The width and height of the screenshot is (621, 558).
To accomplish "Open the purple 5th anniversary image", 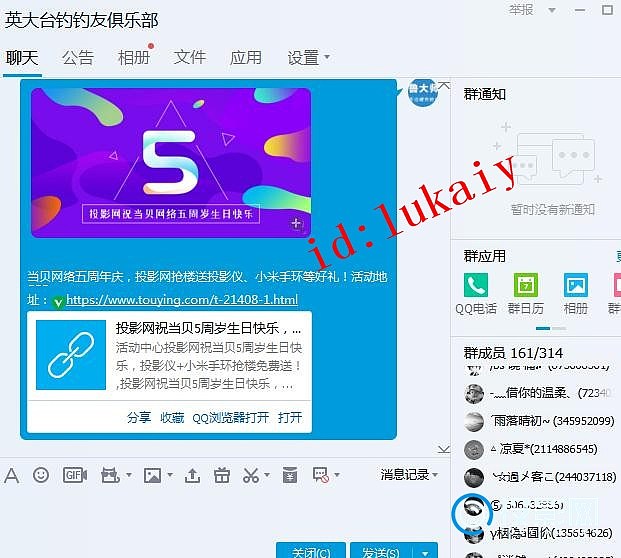I will tap(171, 163).
